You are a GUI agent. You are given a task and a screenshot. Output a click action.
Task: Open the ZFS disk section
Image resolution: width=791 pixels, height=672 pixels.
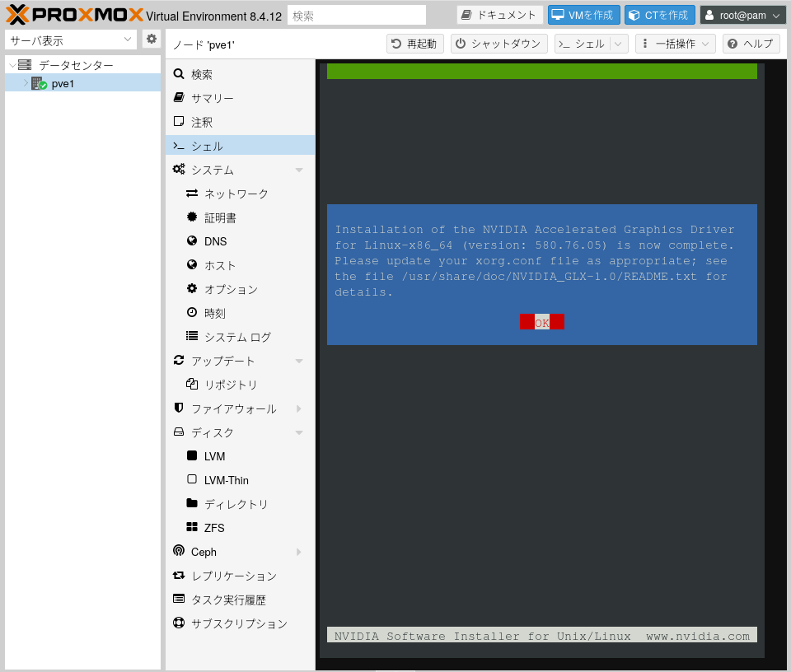[213, 528]
